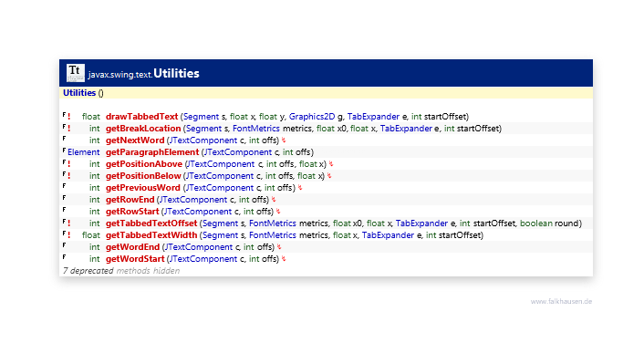Click TabExpander type in getTabbedTextWidth signature

388,235
